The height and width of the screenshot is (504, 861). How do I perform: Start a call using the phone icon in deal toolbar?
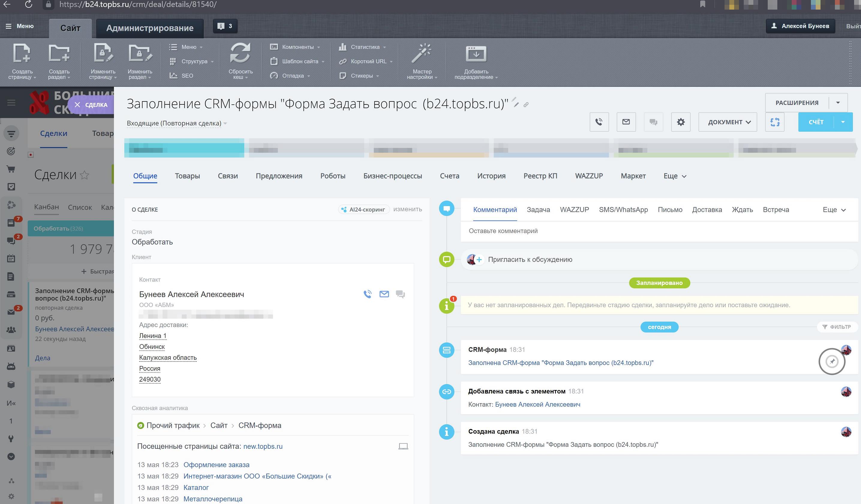[599, 122]
